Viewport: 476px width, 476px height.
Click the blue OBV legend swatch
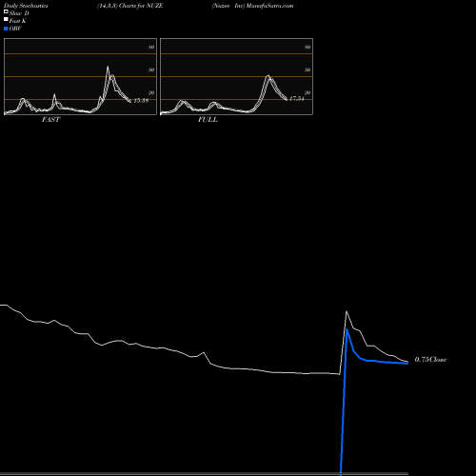6,29
